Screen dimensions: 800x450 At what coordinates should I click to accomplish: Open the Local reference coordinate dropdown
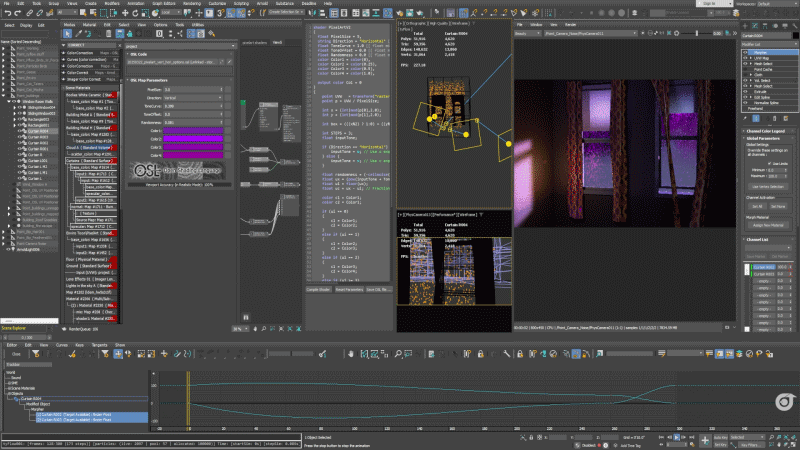[171, 13]
